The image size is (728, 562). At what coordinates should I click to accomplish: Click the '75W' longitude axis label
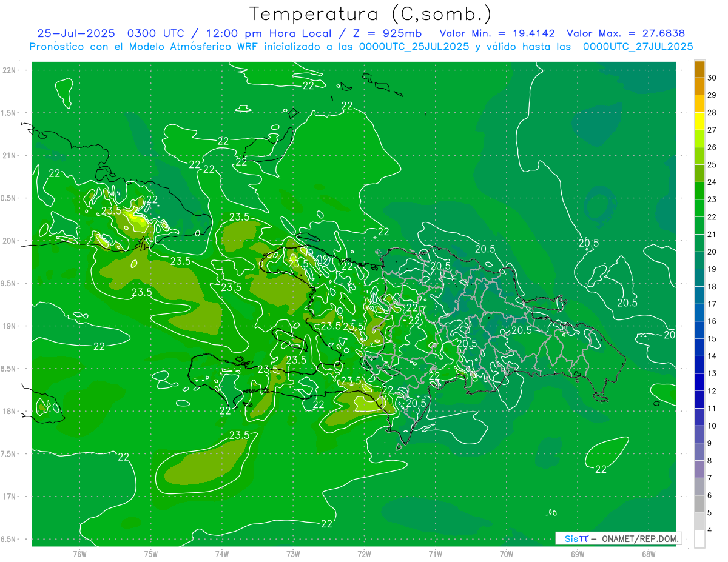(x=151, y=554)
